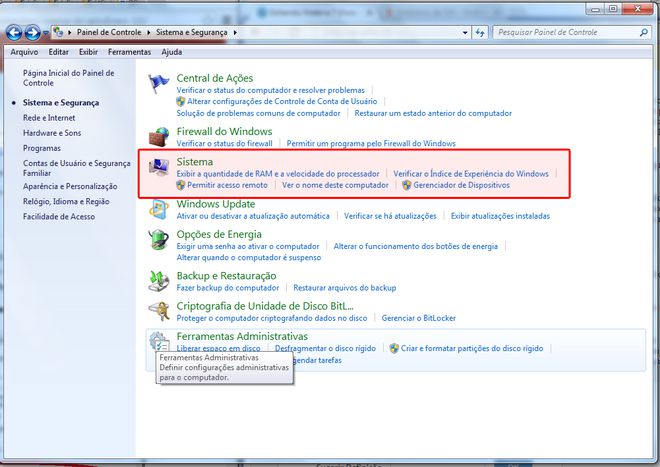
Task: Open Windows Update heading
Action: coord(216,204)
